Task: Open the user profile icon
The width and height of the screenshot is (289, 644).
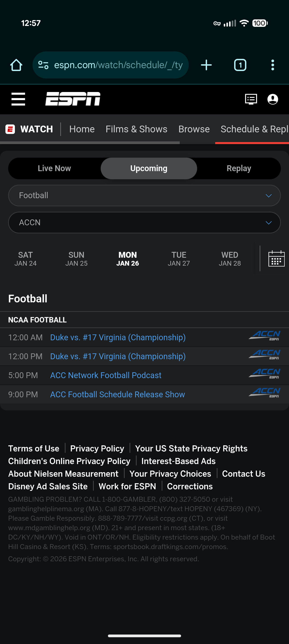Action: coord(273,99)
